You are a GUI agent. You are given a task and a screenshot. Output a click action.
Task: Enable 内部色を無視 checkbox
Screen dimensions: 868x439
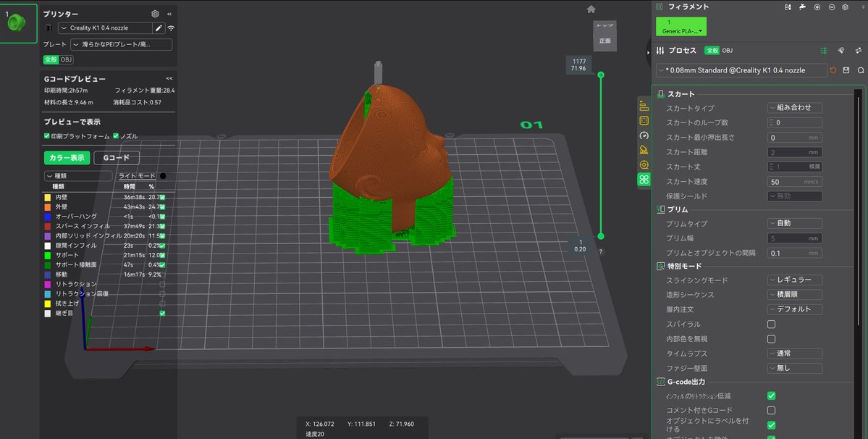pos(771,339)
